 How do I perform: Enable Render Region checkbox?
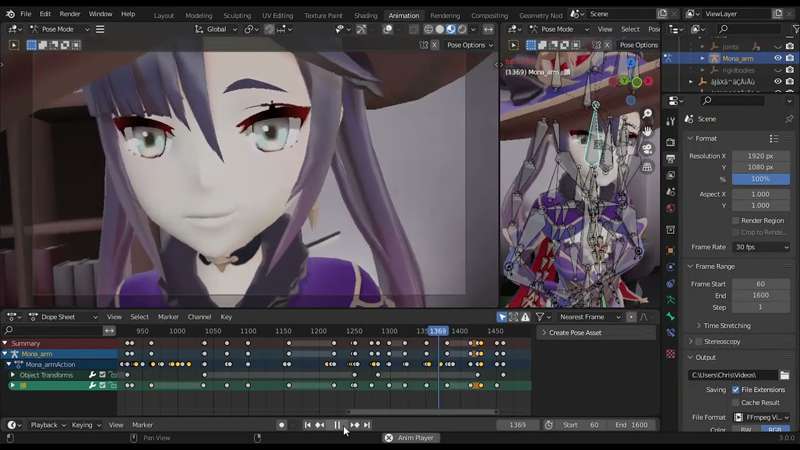(x=735, y=220)
